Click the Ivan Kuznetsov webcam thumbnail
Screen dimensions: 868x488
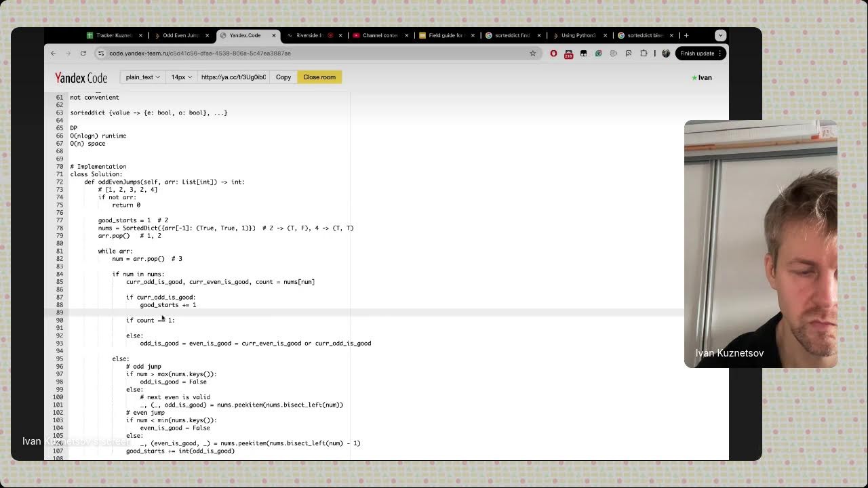pyautogui.click(x=761, y=244)
